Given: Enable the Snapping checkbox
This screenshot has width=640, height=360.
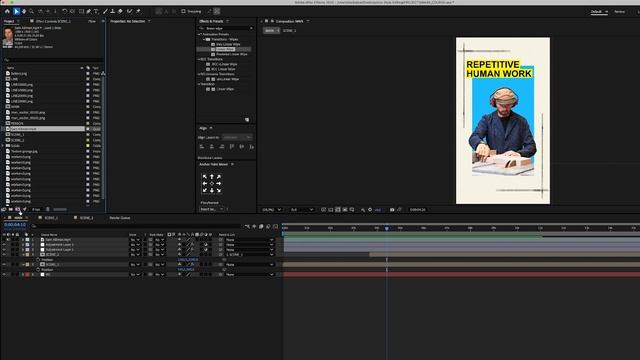Looking at the screenshot, I should [x=183, y=11].
